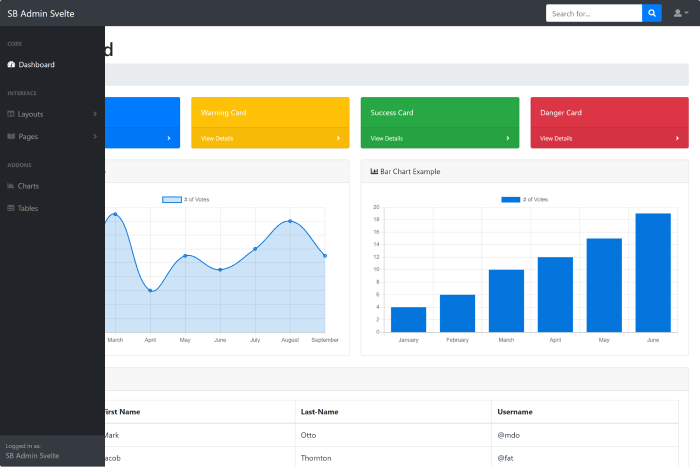Click the Warning Card title
The image size is (700, 467).
point(224,113)
